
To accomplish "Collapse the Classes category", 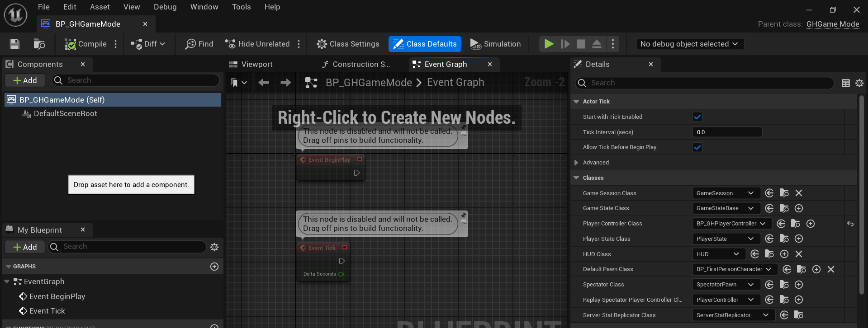I will coord(576,178).
